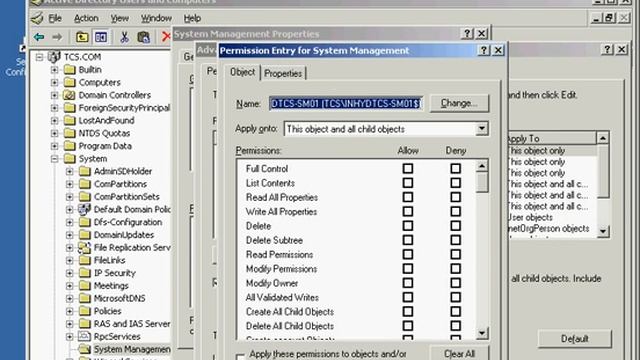Click the IP Security folder icon

click(x=84, y=273)
